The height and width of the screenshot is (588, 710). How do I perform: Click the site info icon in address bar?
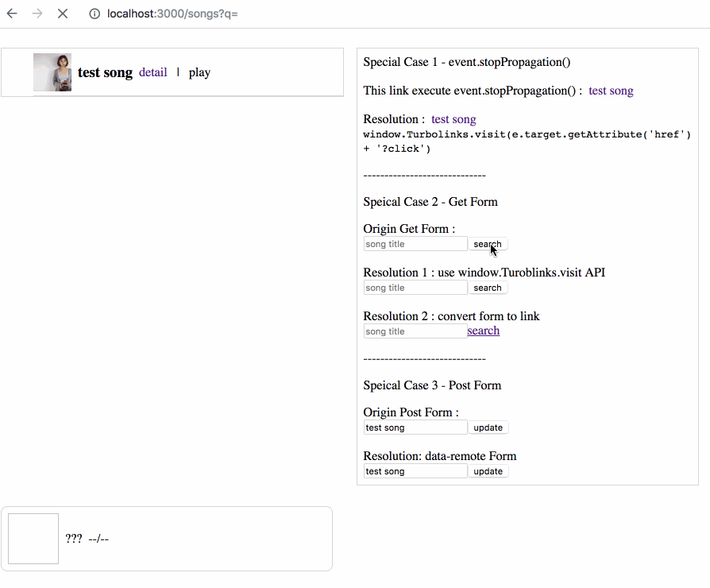click(95, 14)
